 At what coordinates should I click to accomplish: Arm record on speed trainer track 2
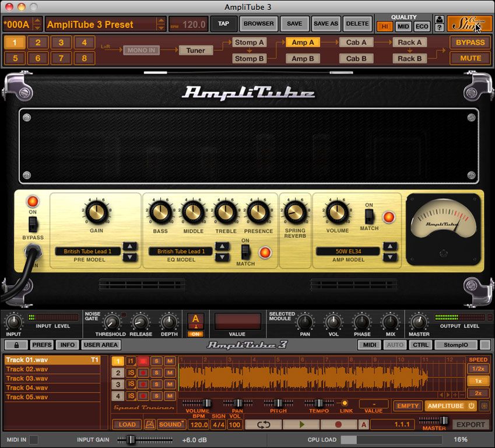pos(143,373)
